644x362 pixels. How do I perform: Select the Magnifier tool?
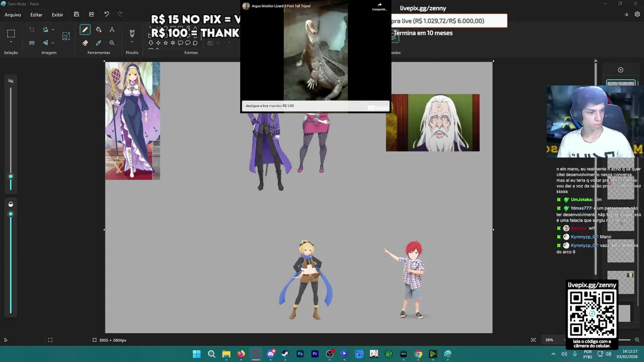click(112, 43)
